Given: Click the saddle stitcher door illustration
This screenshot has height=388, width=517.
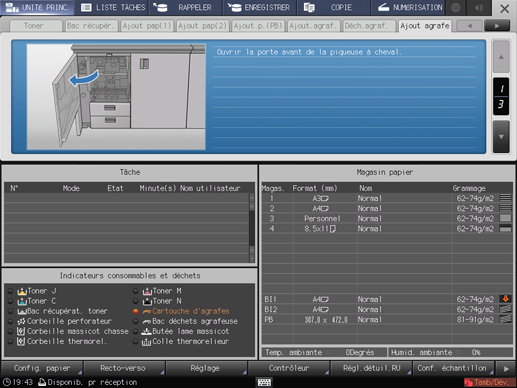Looking at the screenshot, I should pyautogui.click(x=116, y=97).
